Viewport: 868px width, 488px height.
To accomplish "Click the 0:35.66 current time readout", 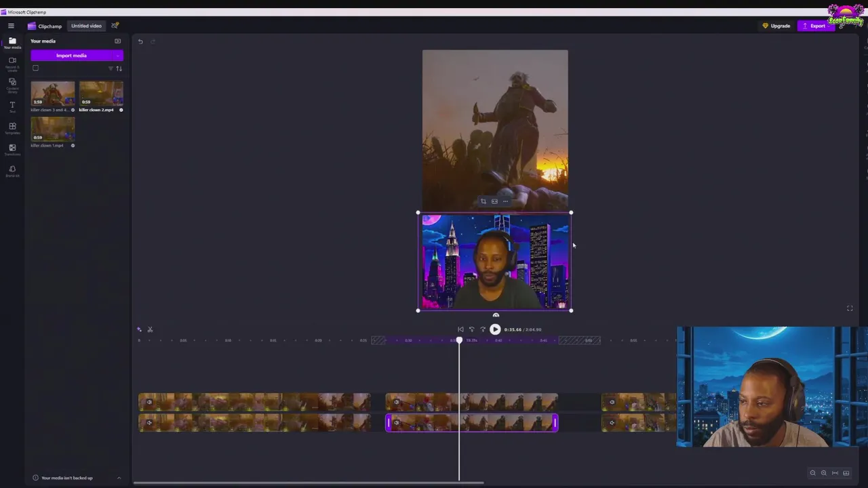I will coord(513,329).
